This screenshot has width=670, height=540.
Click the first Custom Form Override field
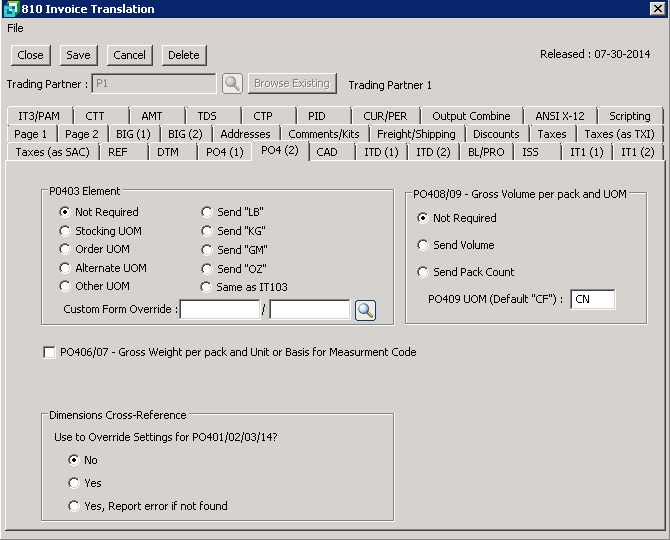point(219,310)
